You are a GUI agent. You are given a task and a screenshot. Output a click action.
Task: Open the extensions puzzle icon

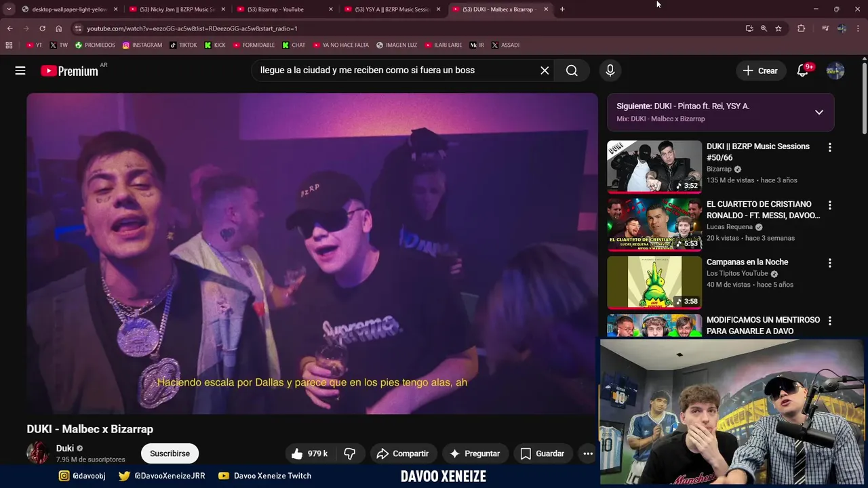tap(801, 28)
